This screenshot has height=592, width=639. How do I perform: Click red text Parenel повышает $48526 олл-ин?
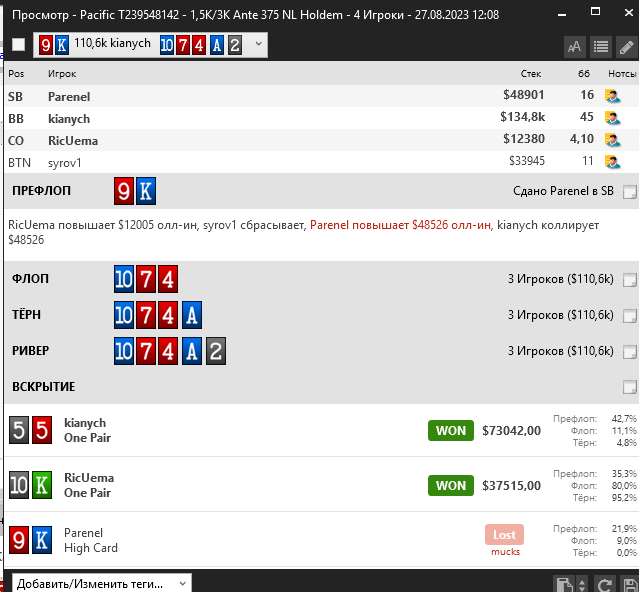(x=401, y=225)
